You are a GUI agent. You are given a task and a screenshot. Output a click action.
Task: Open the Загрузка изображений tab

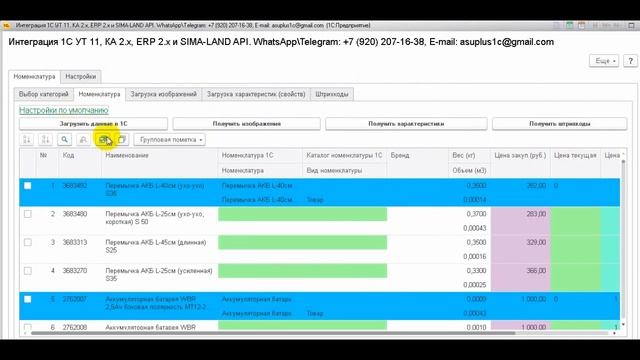point(164,94)
